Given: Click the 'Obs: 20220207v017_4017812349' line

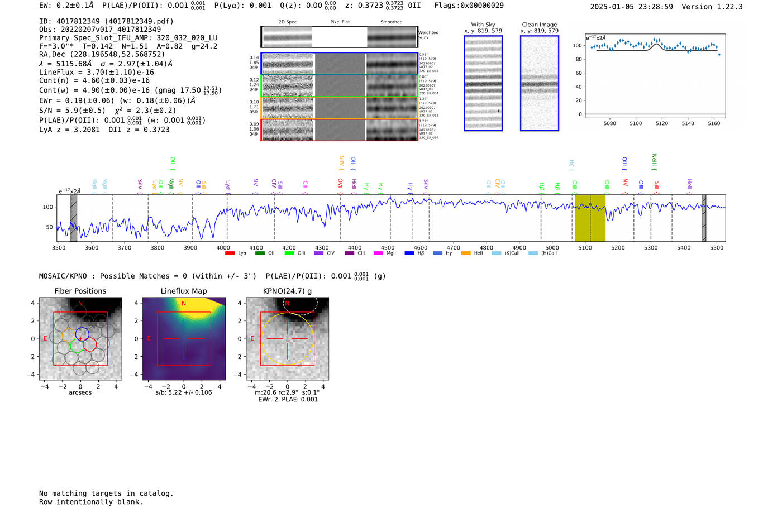Looking at the screenshot, I should (x=100, y=30).
